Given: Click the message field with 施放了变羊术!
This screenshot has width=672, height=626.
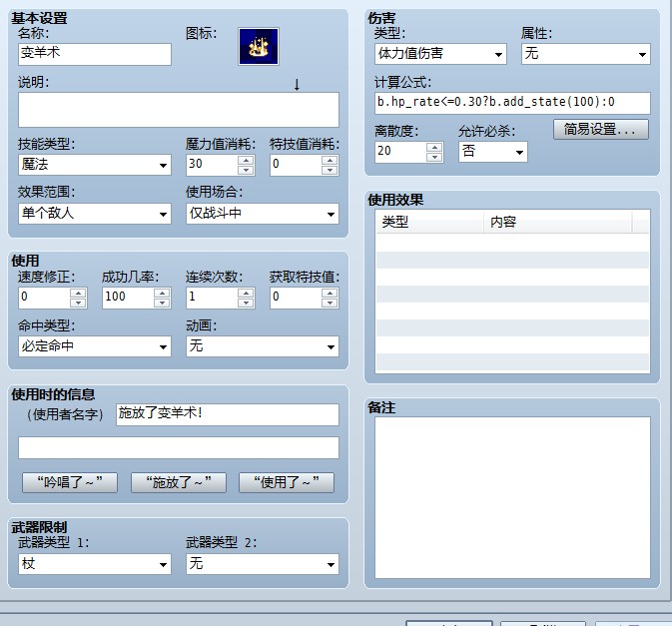Looking at the screenshot, I should pyautogui.click(x=227, y=414).
